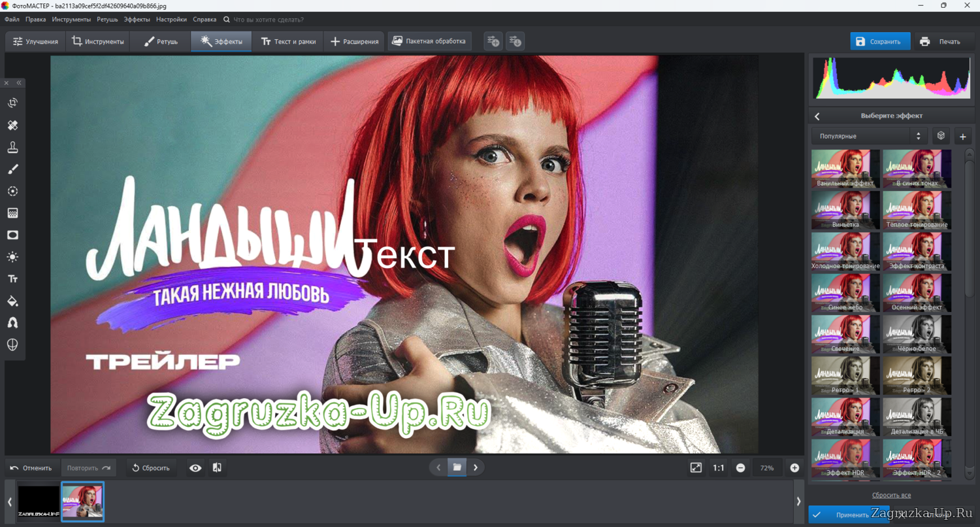Screen dimensions: 980x527
Task: Open the Эффекты menu in menu bar
Action: click(x=137, y=20)
